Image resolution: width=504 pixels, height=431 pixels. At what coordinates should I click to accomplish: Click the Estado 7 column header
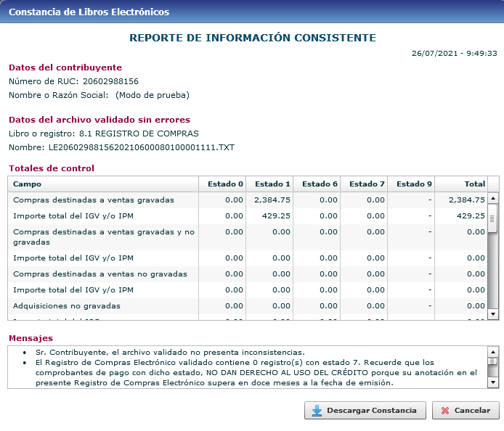click(364, 184)
